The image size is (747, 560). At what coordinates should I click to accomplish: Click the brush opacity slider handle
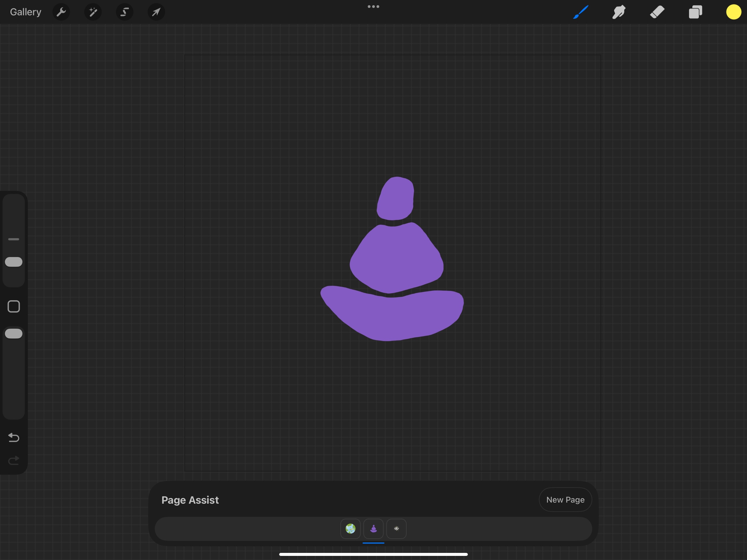(14, 334)
